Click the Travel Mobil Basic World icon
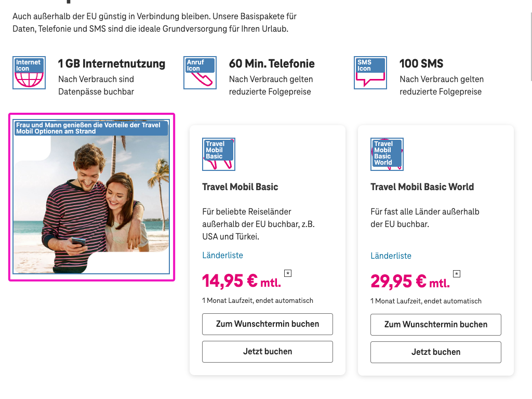 (x=387, y=154)
